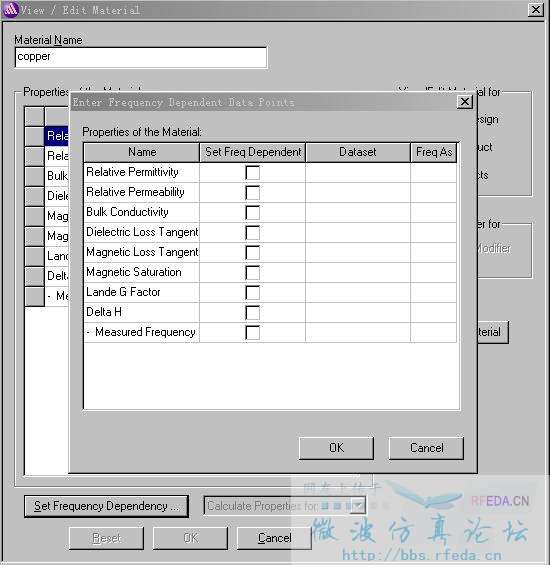This screenshot has height=565, width=550.
Task: Cancel the frequency dependent data dialog
Action: [426, 448]
